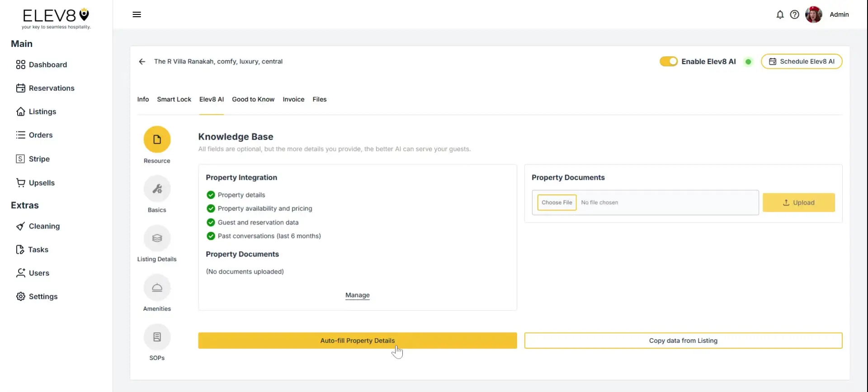The width and height of the screenshot is (868, 392).
Task: Select the Elev8 AI tab
Action: [x=212, y=99]
